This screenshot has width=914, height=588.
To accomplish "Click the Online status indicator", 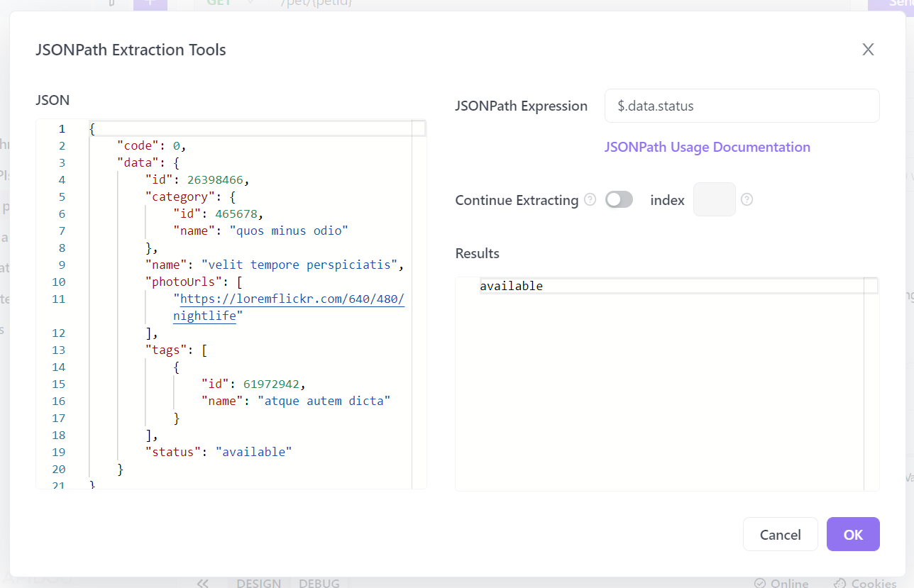I will tap(781, 583).
